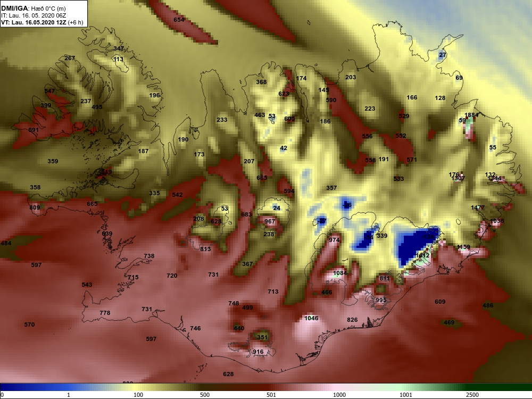Click the map value '1046'
Viewport: 532px width, 399px height.
pyautogui.click(x=311, y=318)
